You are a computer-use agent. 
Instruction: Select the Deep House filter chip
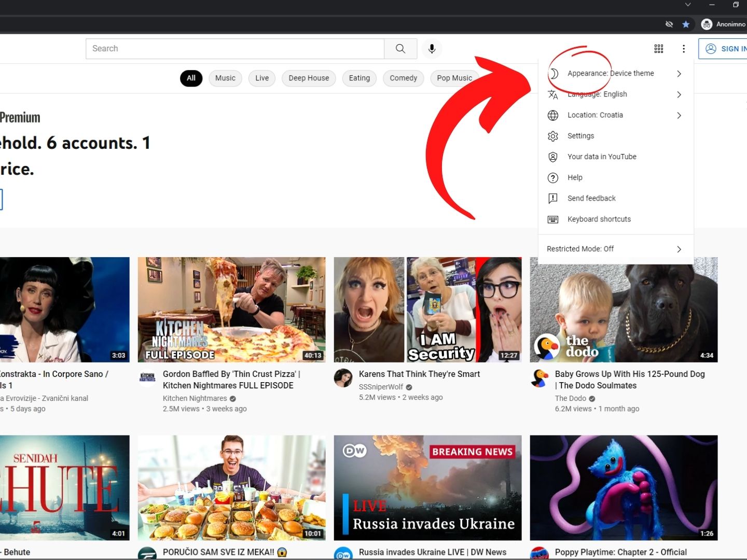[309, 78]
